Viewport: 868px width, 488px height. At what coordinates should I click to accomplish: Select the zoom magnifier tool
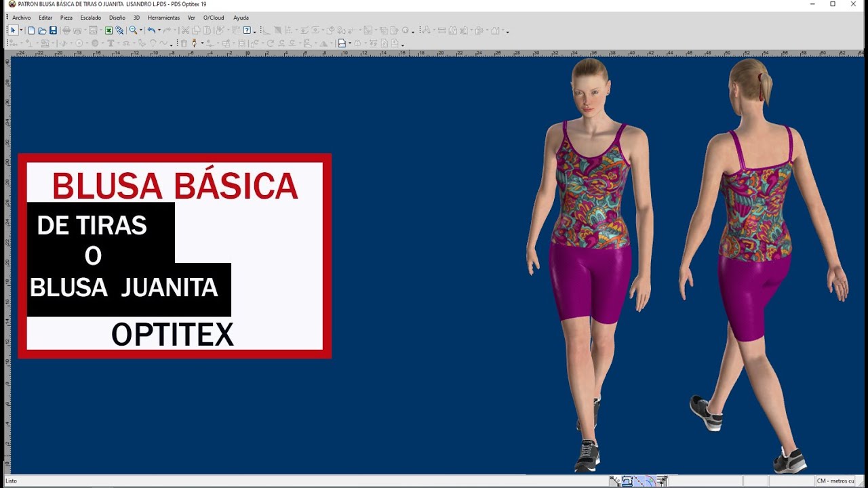point(133,30)
